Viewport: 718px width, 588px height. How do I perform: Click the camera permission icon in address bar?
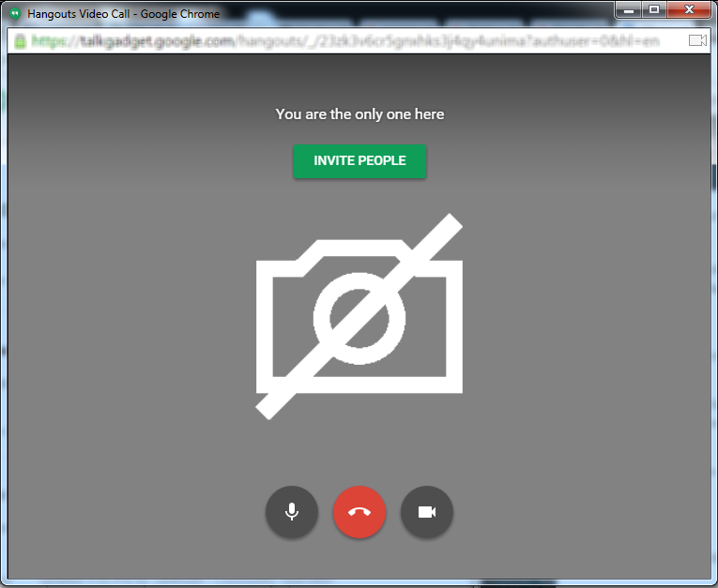pos(697,40)
